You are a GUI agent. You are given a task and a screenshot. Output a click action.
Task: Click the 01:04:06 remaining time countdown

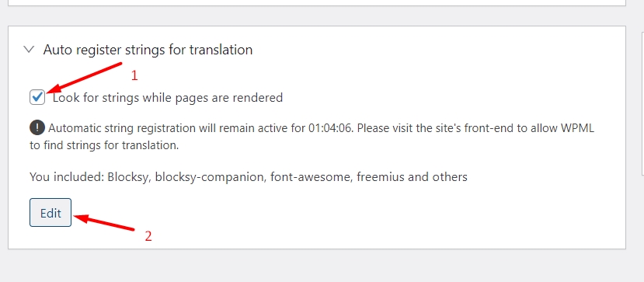pyautogui.click(x=331, y=128)
